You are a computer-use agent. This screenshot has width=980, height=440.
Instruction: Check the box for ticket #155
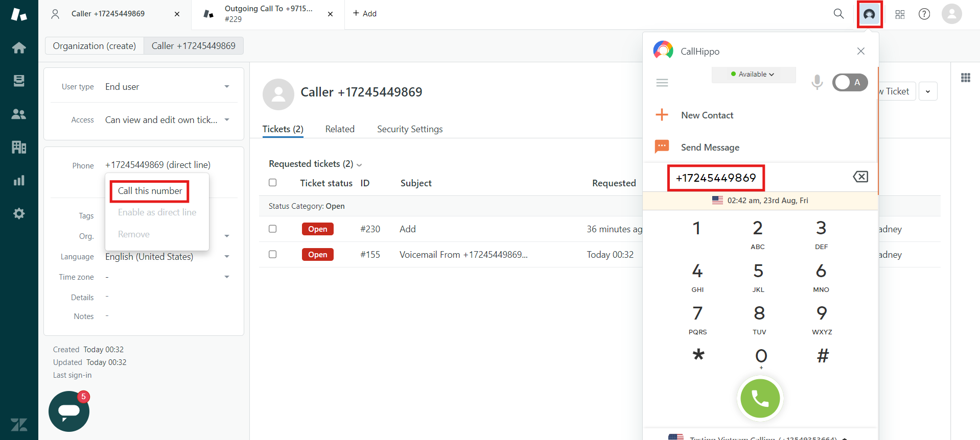coord(273,254)
